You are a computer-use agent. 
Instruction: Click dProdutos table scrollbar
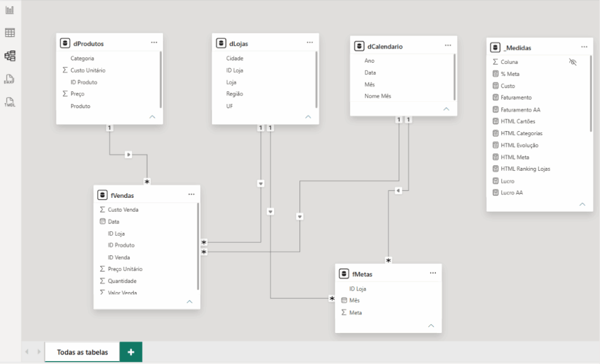point(161,80)
